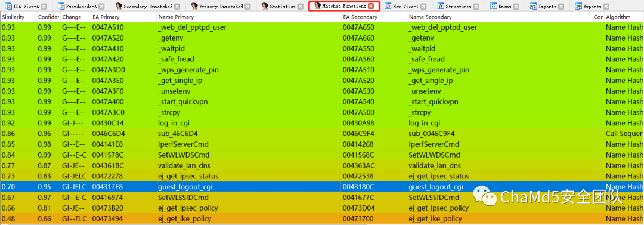The width and height of the screenshot is (644, 225).
Task: Click the Matched Functions BinDiff icon
Action: [x=317, y=6]
